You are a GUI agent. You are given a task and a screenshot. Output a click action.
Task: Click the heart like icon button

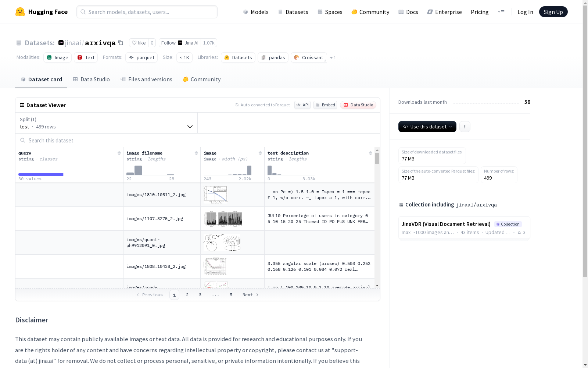[139, 43]
